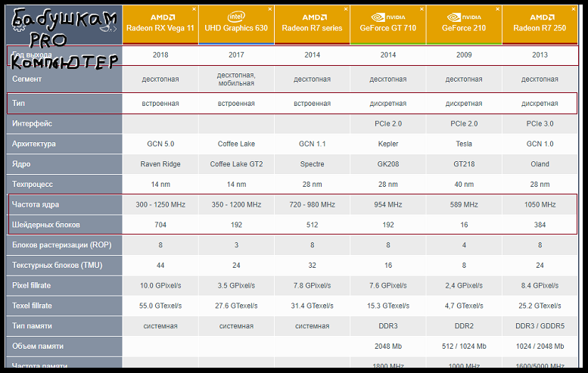Open the Radeon RX Vega 11 title
This screenshot has height=373, width=588.
160,28
